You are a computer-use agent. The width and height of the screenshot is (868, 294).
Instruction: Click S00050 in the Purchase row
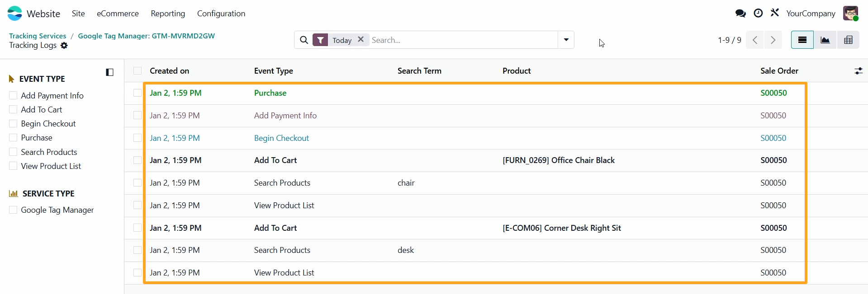click(x=773, y=93)
